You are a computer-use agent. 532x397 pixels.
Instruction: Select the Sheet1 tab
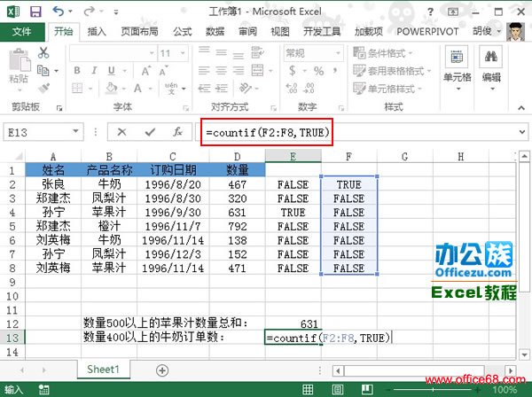click(104, 370)
